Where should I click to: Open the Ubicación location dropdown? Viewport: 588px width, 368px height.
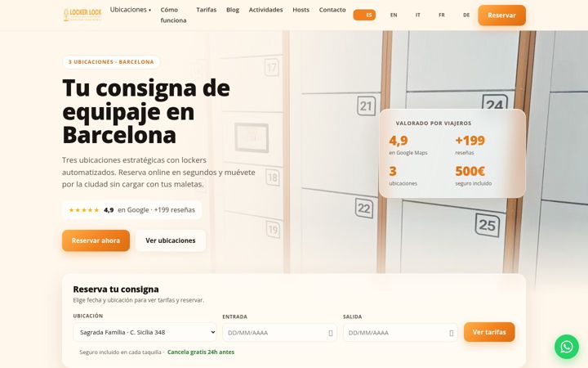click(145, 332)
